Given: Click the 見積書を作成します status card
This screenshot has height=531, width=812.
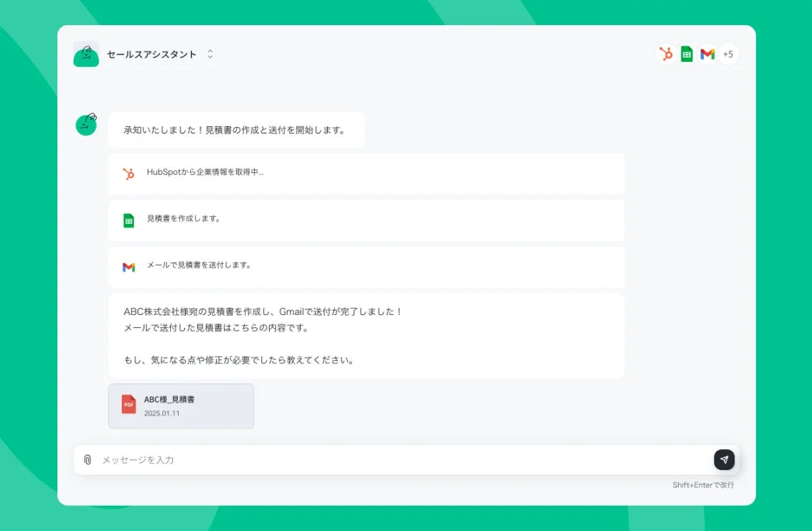Looking at the screenshot, I should 366,220.
